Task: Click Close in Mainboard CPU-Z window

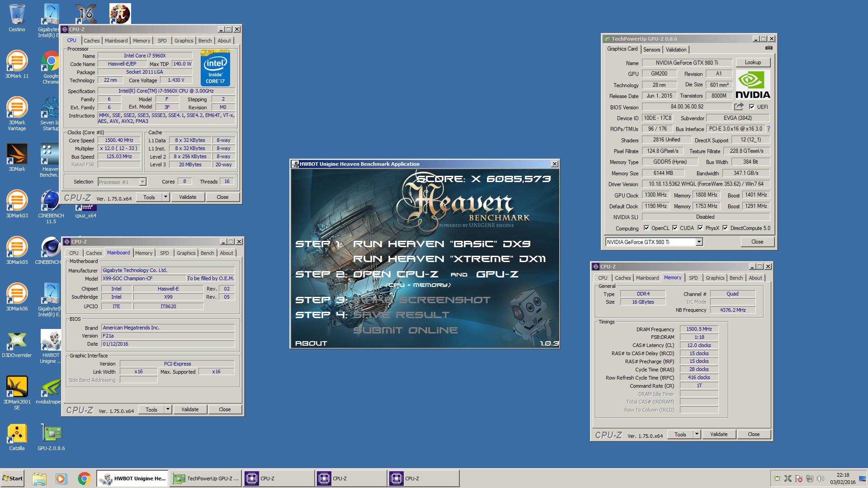Action: [x=225, y=409]
